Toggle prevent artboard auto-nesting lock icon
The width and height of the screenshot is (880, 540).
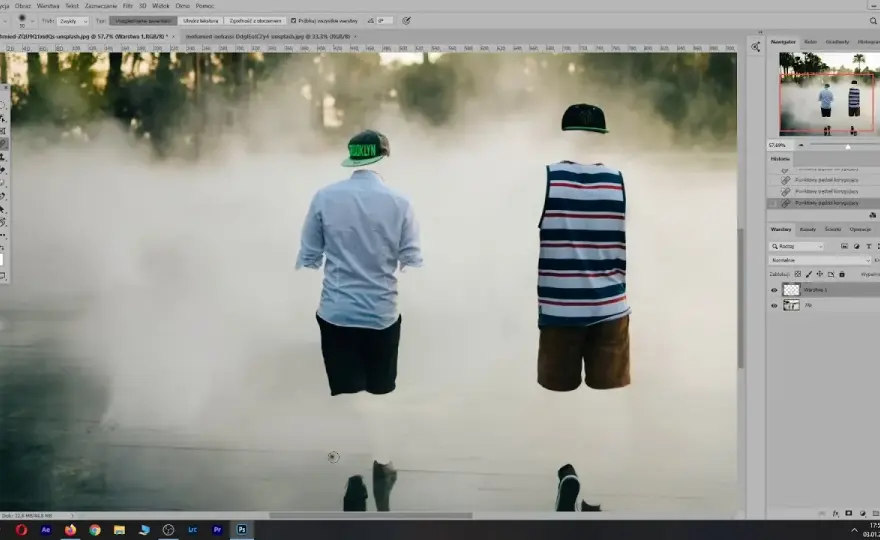point(831,274)
